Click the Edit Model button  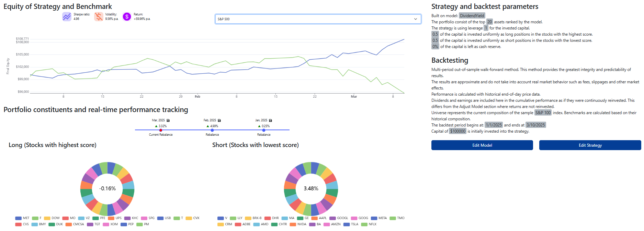tap(482, 145)
